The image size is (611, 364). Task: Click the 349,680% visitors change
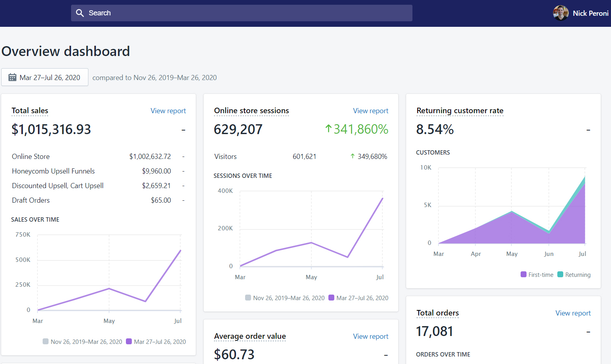coord(372,157)
